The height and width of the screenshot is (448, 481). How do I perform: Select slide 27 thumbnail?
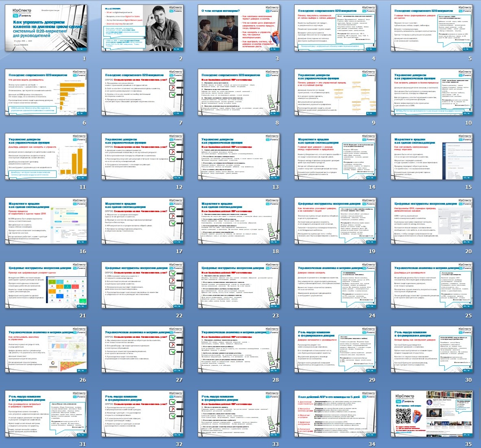143,349
